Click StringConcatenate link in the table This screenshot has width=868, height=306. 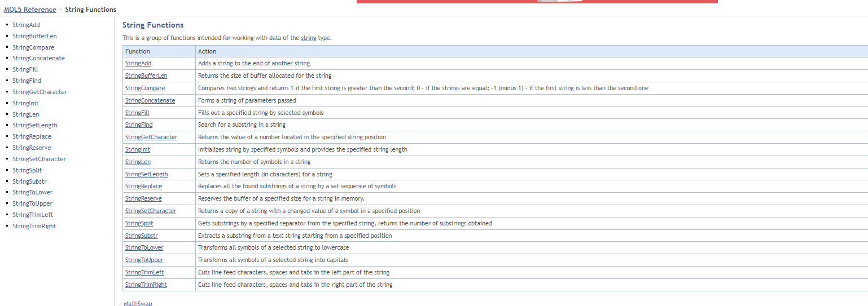tap(150, 100)
